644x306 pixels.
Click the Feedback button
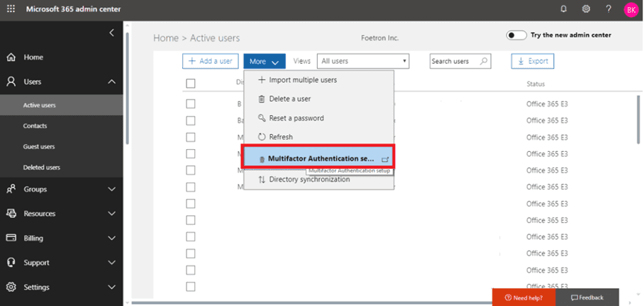[587, 297]
